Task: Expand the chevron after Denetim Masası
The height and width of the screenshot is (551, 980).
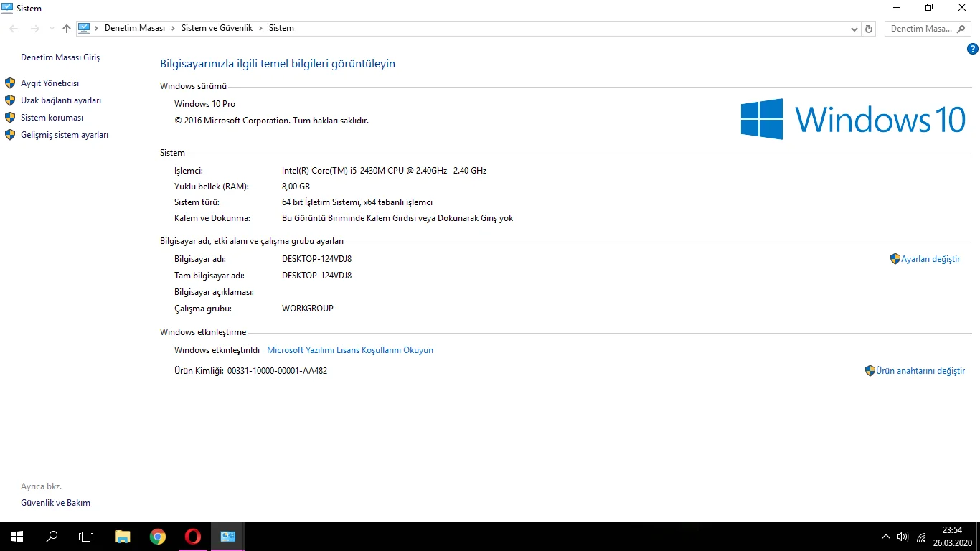Action: 173,28
